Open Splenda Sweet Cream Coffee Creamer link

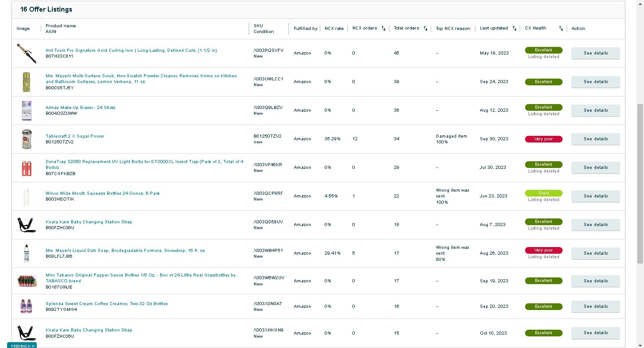(x=107, y=304)
